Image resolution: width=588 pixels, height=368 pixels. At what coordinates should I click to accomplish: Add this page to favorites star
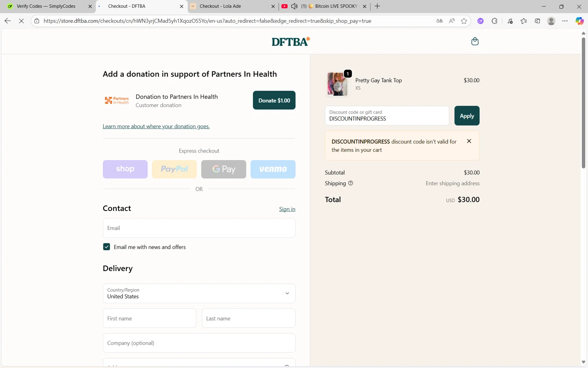(x=464, y=21)
